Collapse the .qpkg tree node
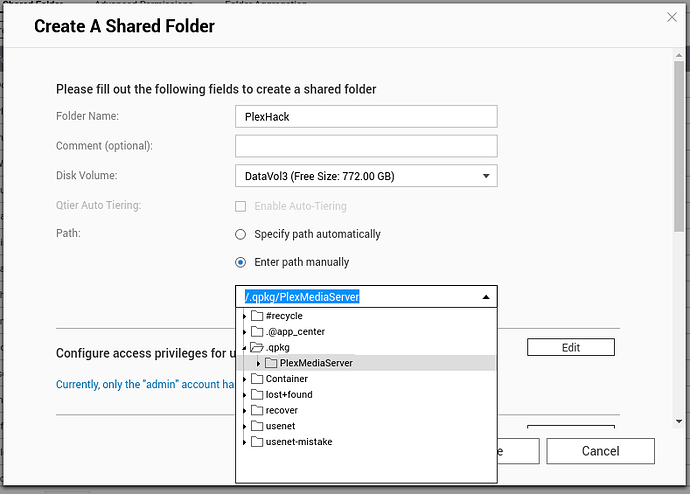Screen dimensions: 690x494 pyautogui.click(x=244, y=348)
